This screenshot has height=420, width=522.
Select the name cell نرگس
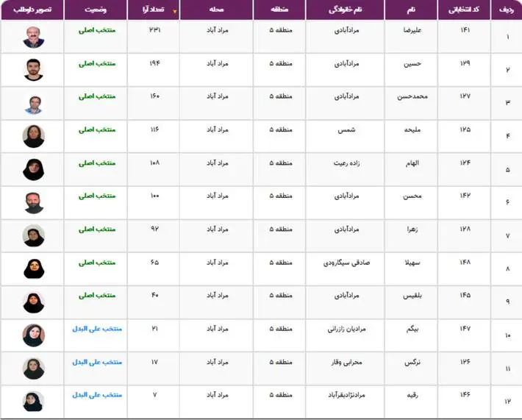click(x=412, y=362)
